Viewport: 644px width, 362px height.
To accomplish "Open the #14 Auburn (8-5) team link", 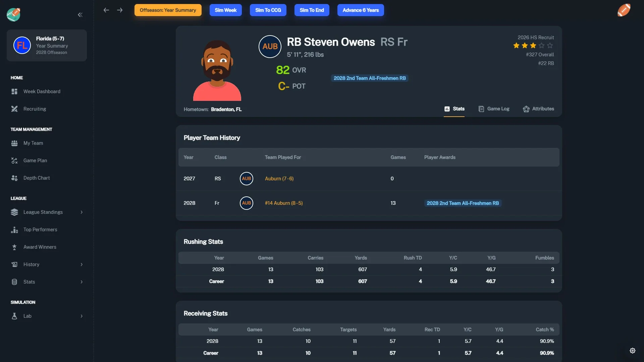I will point(283,203).
